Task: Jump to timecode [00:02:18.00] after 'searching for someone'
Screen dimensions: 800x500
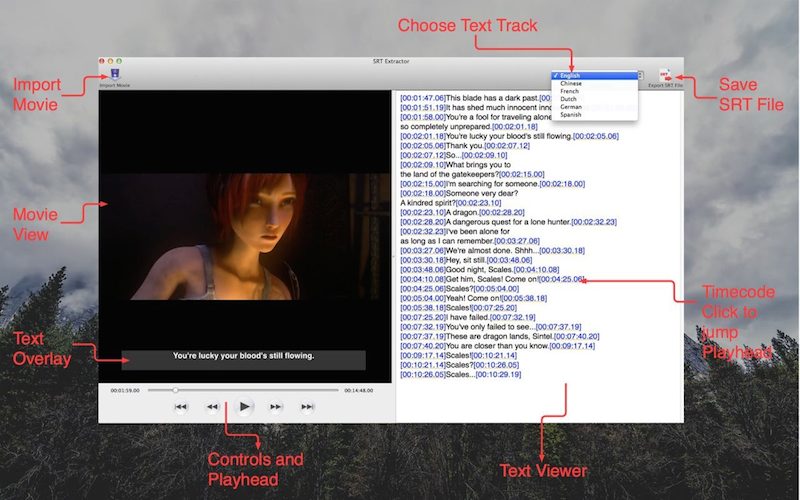Action: coord(562,184)
